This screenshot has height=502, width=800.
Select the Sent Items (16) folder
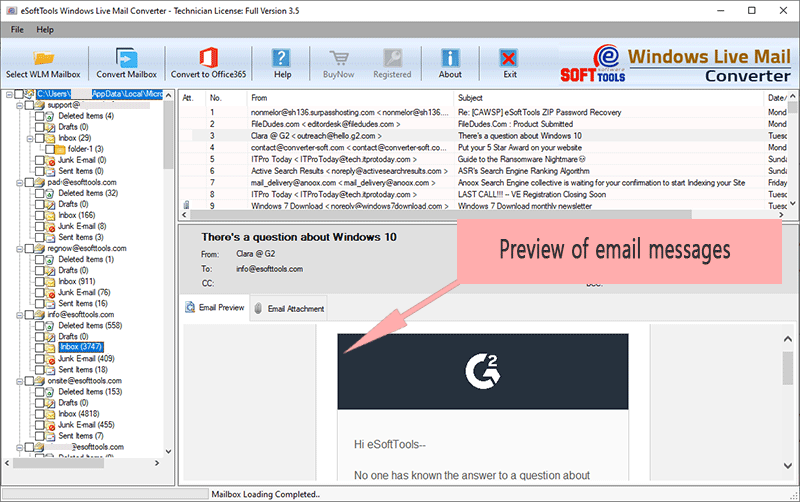(83, 304)
